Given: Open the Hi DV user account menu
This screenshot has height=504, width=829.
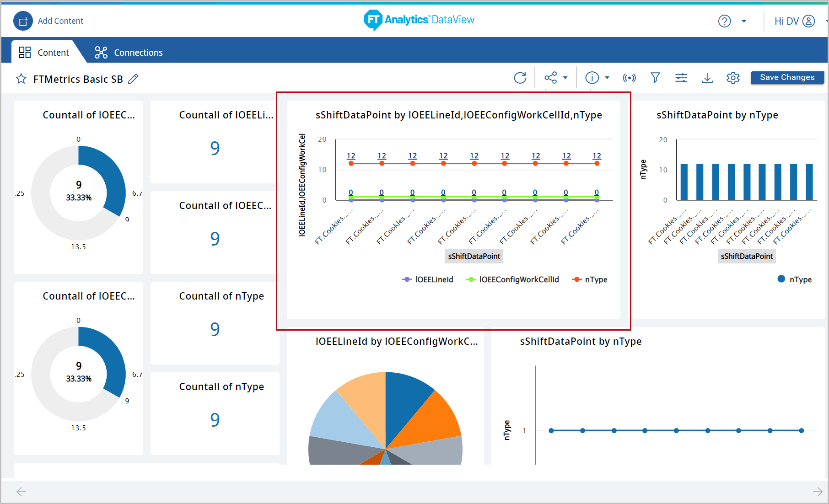Looking at the screenshot, I should 795,21.
